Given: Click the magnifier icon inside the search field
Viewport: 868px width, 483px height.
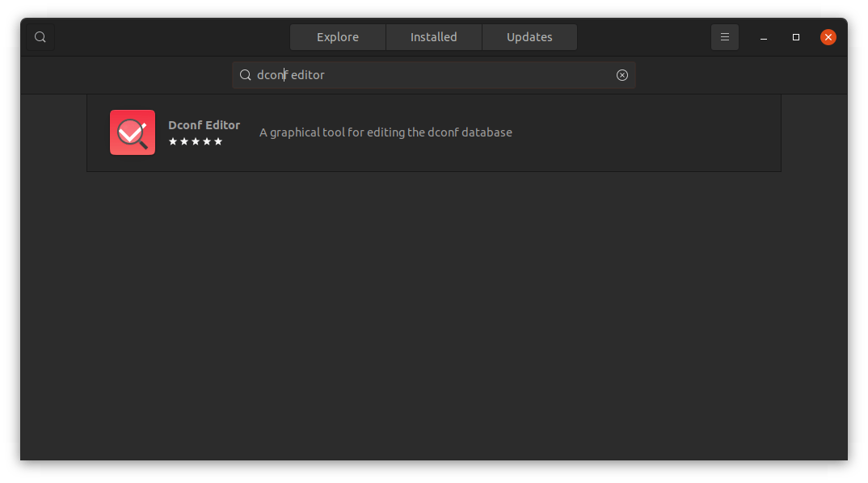Looking at the screenshot, I should point(245,75).
